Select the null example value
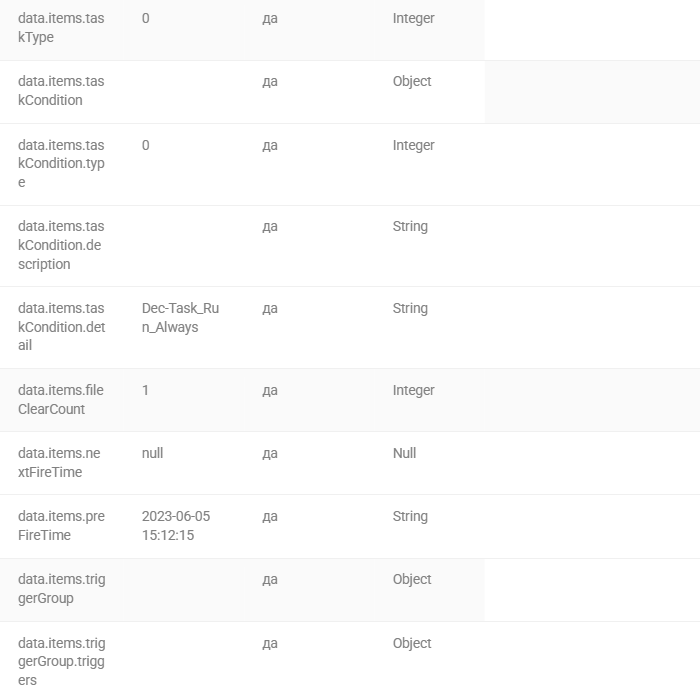 point(153,453)
